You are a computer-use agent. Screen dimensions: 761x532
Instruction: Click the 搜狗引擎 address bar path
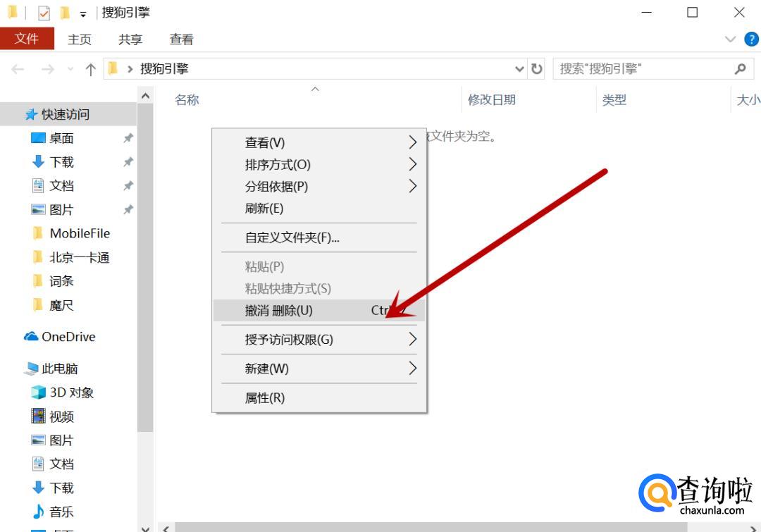click(164, 69)
